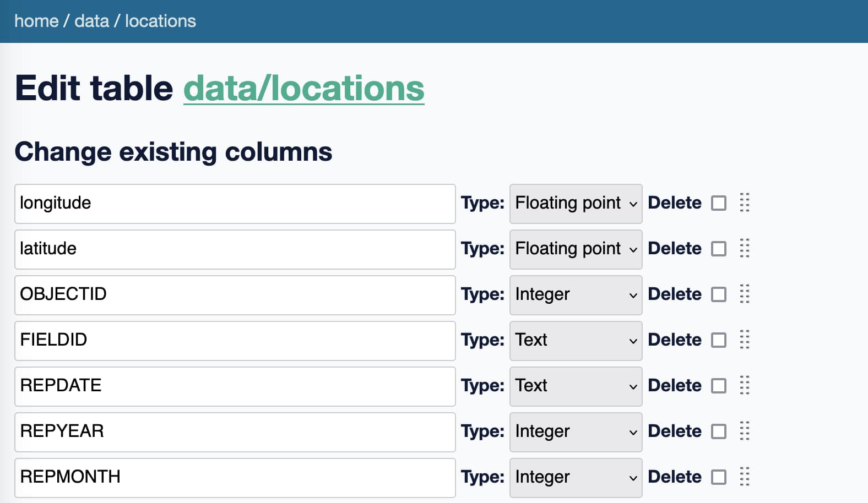Click the REPYEAR row drag handle

click(x=745, y=431)
